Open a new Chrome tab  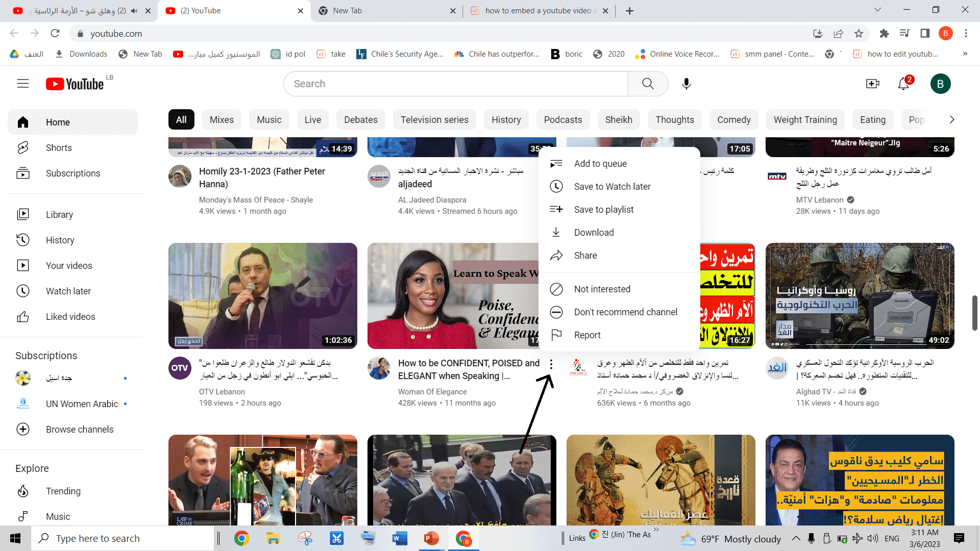[630, 11]
